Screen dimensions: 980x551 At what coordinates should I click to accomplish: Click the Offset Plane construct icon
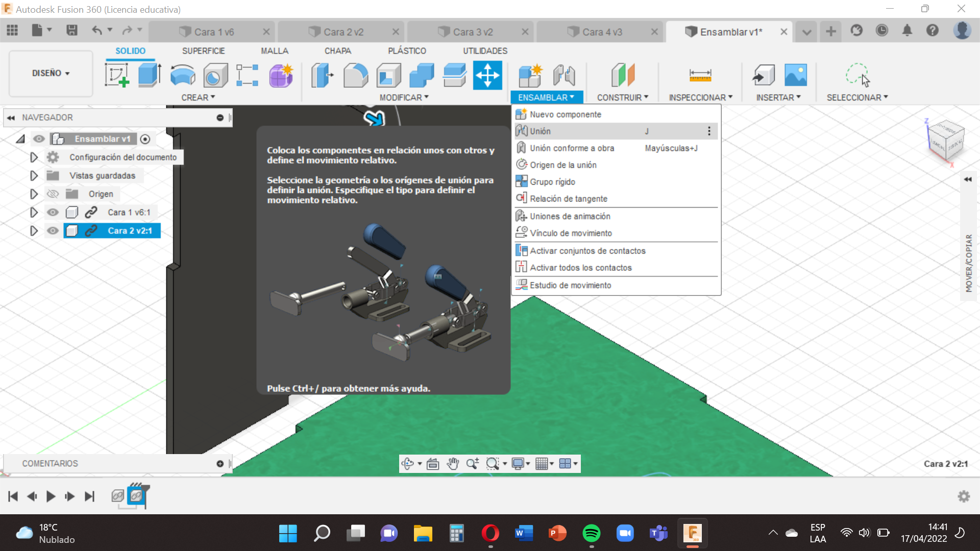click(623, 76)
